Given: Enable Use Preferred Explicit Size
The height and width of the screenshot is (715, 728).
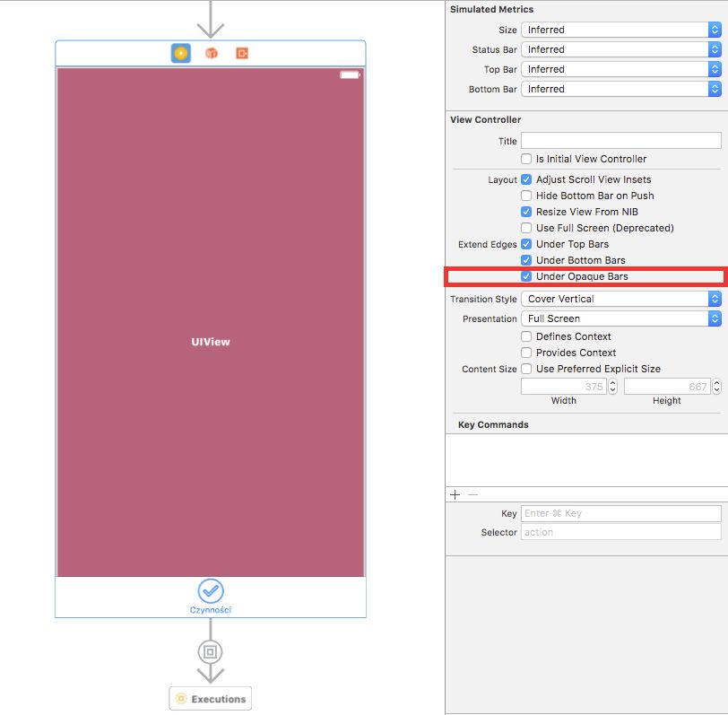Looking at the screenshot, I should point(526,369).
